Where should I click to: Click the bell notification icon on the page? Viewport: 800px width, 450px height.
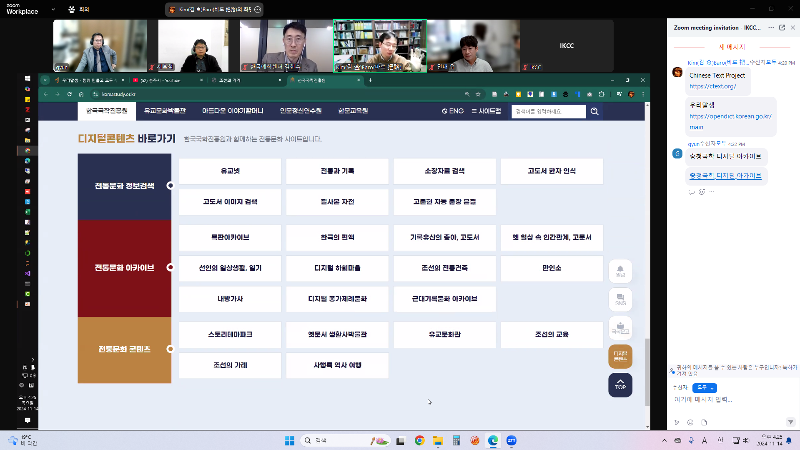[x=620, y=272]
